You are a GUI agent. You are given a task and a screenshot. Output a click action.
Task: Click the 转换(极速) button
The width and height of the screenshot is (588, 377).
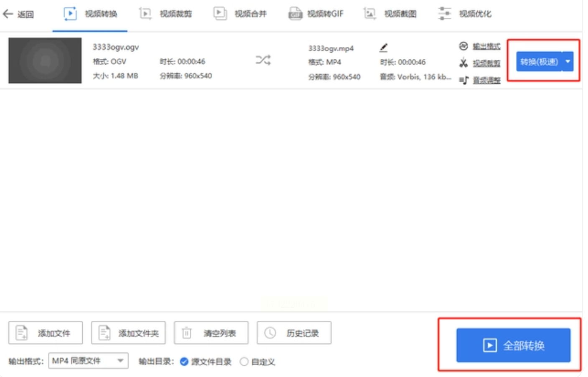point(539,62)
